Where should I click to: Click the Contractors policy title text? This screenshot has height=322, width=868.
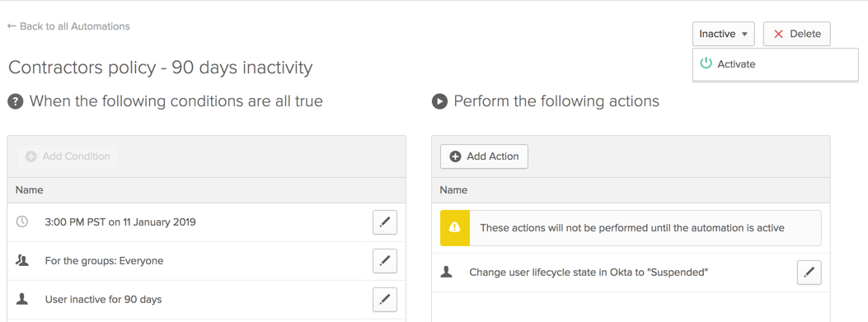161,68
